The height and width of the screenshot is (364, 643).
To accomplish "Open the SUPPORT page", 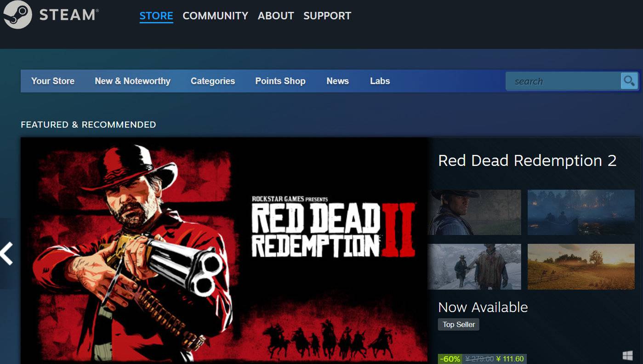I will [327, 16].
